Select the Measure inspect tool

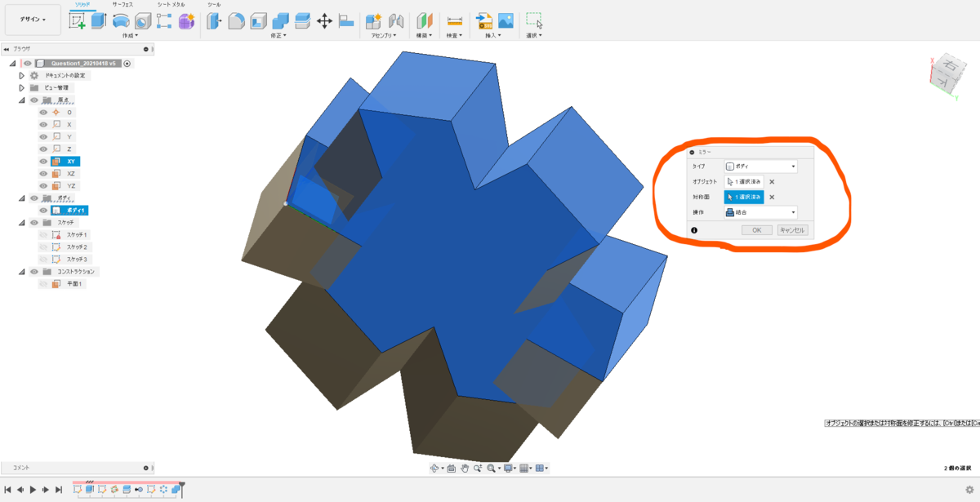point(455,21)
